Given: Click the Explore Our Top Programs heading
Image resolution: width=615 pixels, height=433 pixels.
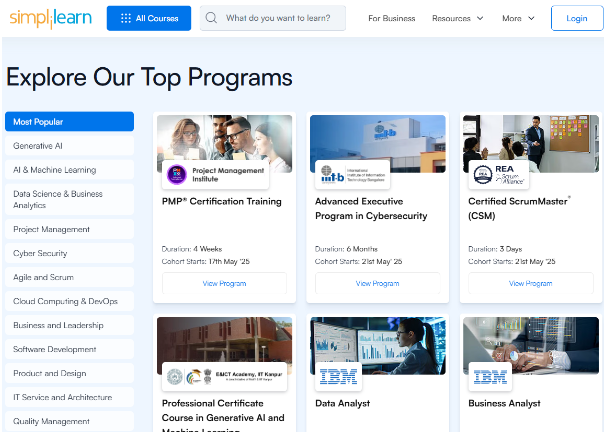Looking at the screenshot, I should point(149,77).
